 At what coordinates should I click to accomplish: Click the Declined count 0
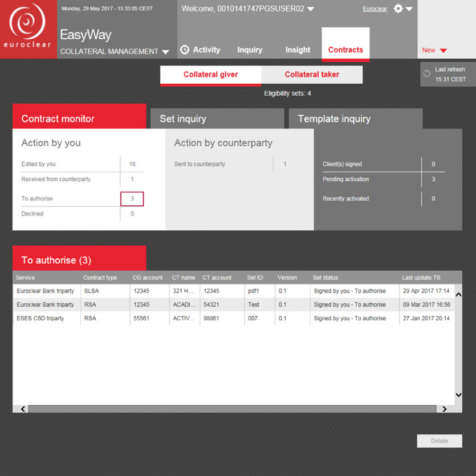(132, 214)
